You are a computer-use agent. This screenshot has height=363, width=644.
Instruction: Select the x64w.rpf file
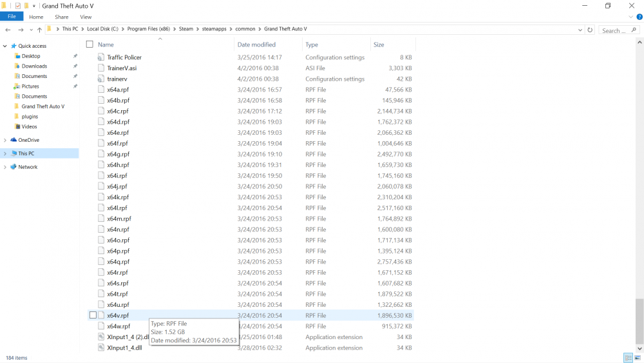point(118,326)
